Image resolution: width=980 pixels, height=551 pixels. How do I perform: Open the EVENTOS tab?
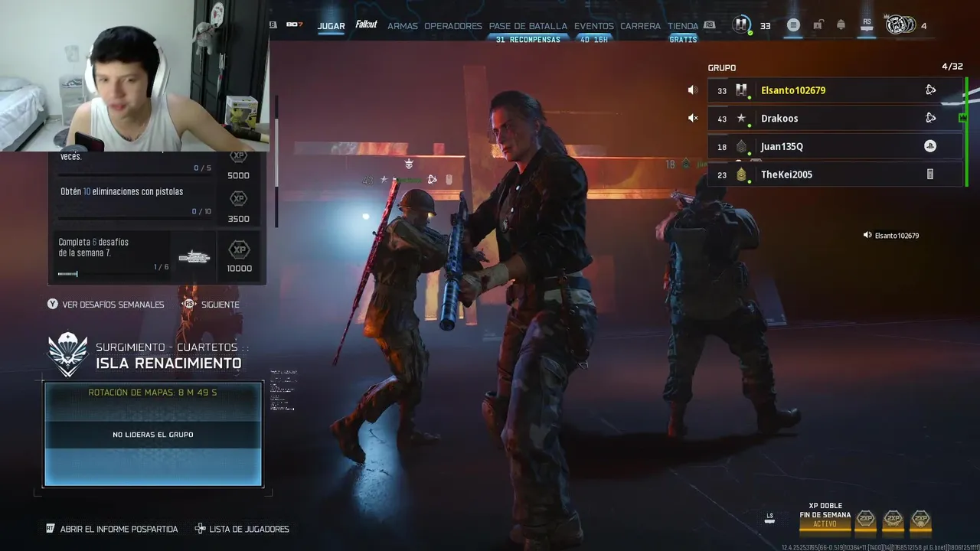coord(594,26)
